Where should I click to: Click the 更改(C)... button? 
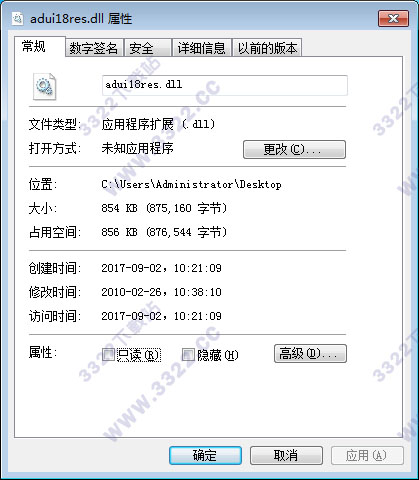pos(294,149)
